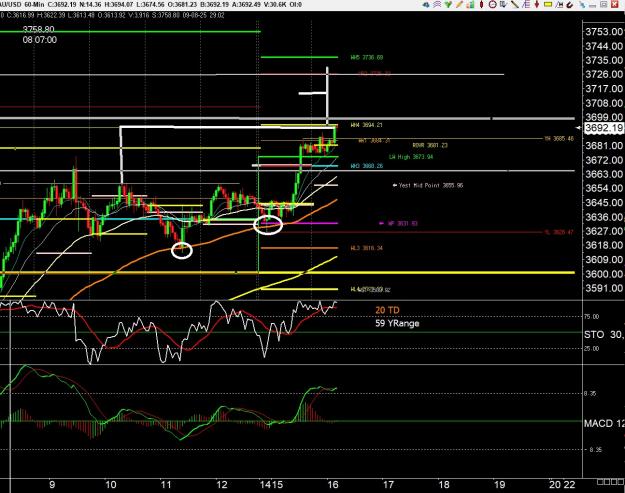
Task: Click the purple line with label tool
Action: [559, 5]
